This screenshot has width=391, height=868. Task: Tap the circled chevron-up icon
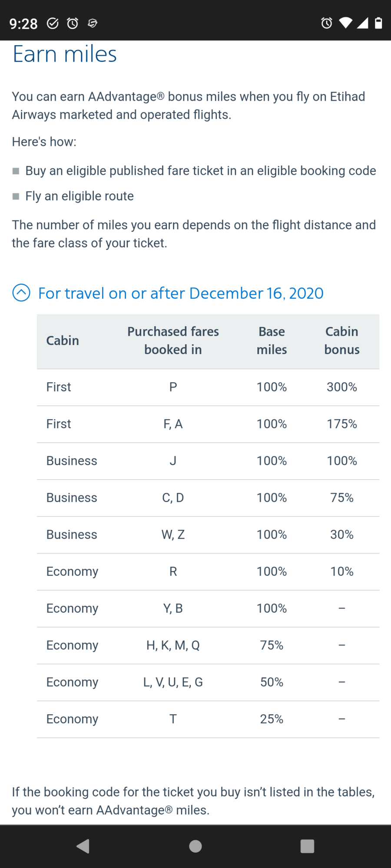pos(21,293)
